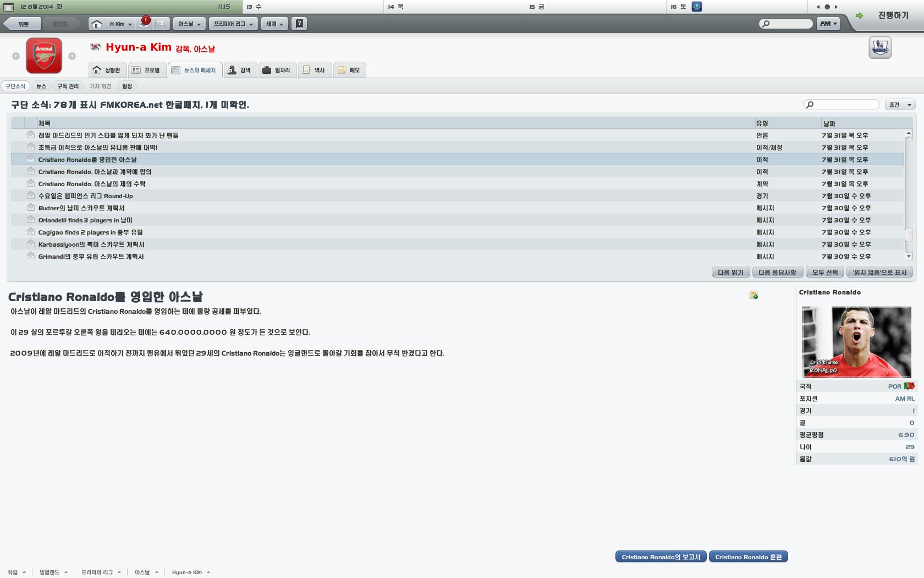Viewport: 924px width, 578px height.
Task: Click the home icon in the top toolbar
Action: point(96,24)
